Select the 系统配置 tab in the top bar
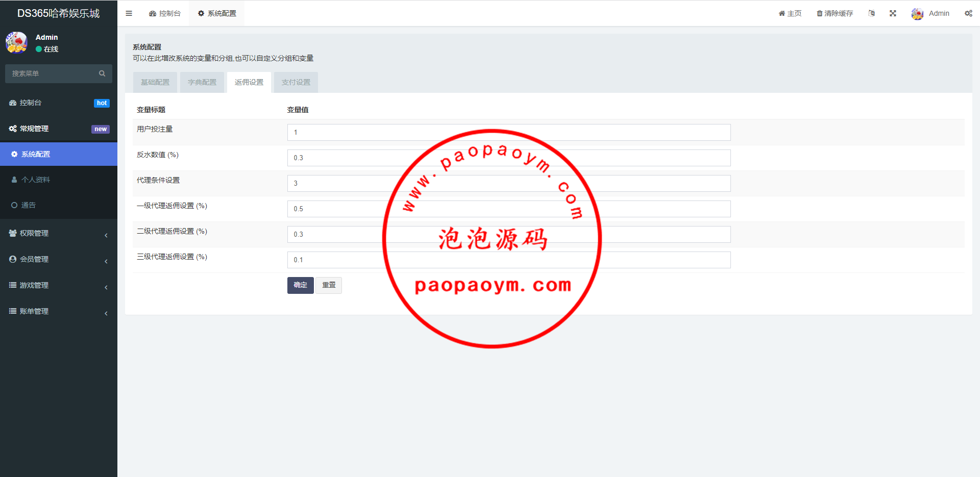Viewport: 980px width, 477px height. 217,13
